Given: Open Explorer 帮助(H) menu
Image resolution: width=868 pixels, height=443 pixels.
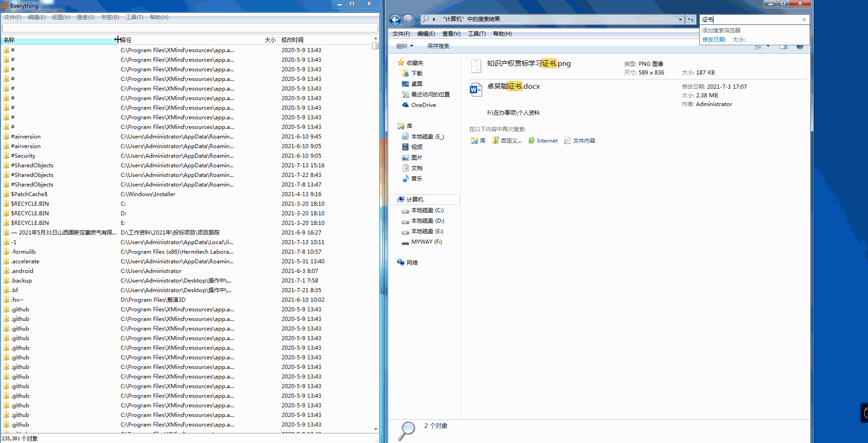Looking at the screenshot, I should coord(502,33).
